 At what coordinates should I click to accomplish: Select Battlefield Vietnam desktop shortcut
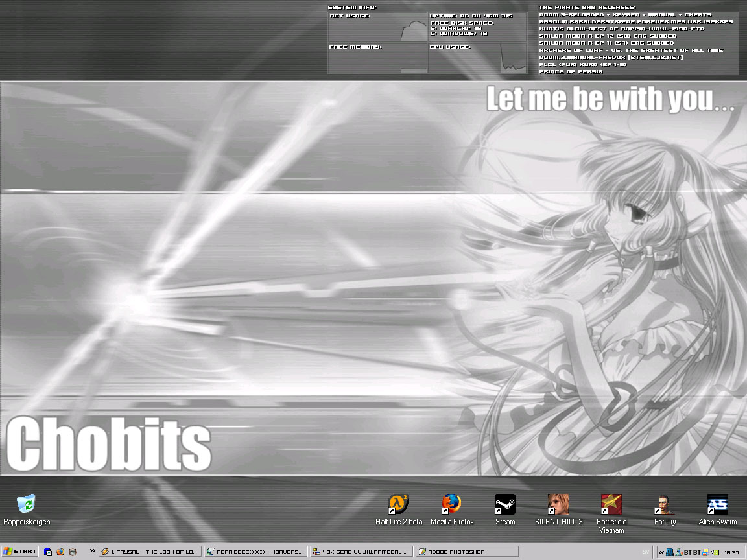611,513
